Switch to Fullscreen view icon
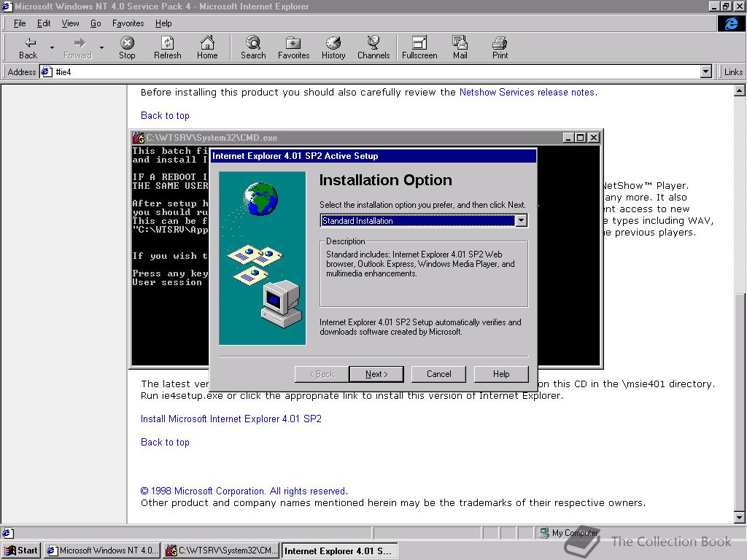 (419, 47)
